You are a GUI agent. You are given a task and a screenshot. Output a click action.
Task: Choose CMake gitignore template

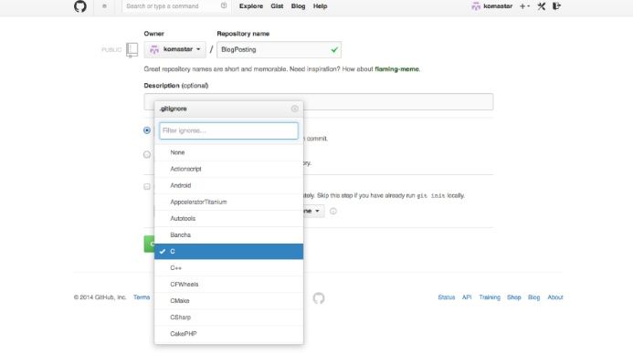pyautogui.click(x=228, y=301)
